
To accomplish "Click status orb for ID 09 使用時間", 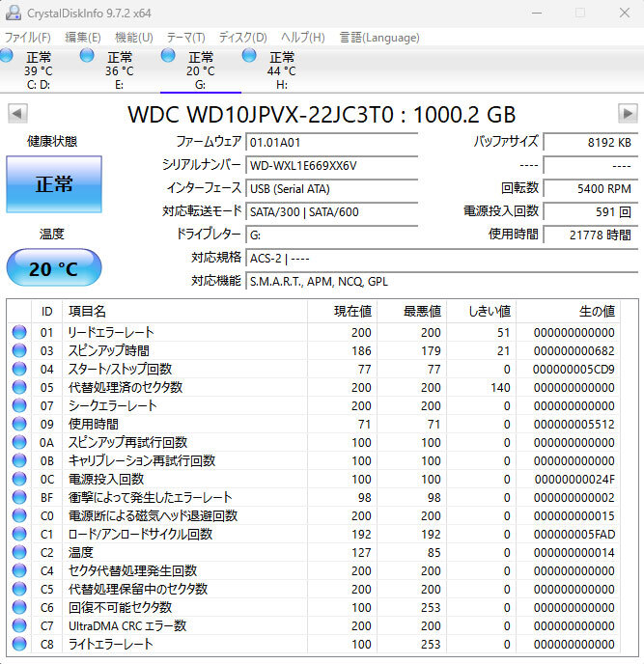I will (x=19, y=424).
